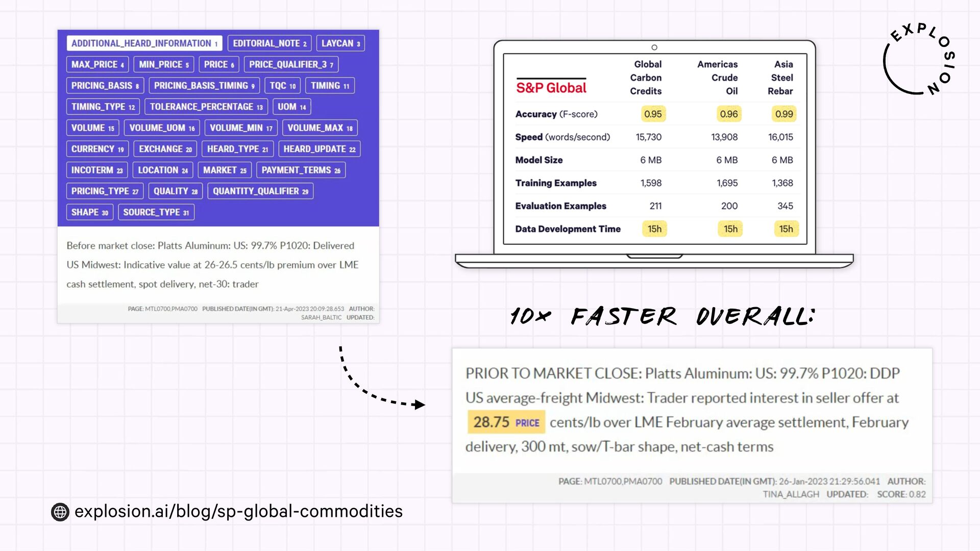Choose the SOURCE_TYPE label

156,212
